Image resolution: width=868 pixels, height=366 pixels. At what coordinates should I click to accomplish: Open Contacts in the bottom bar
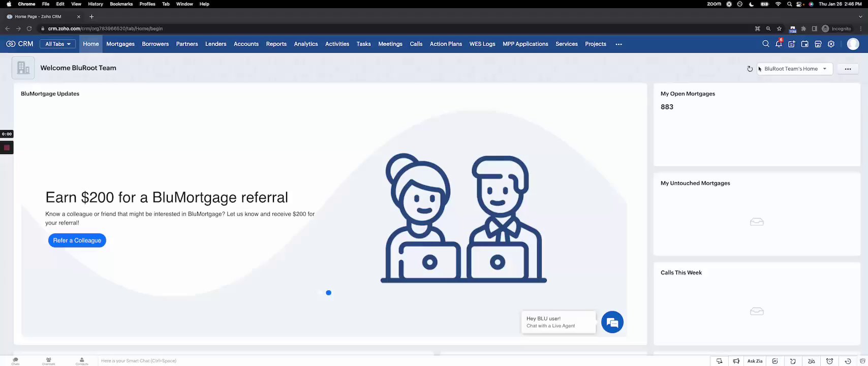coord(82,361)
